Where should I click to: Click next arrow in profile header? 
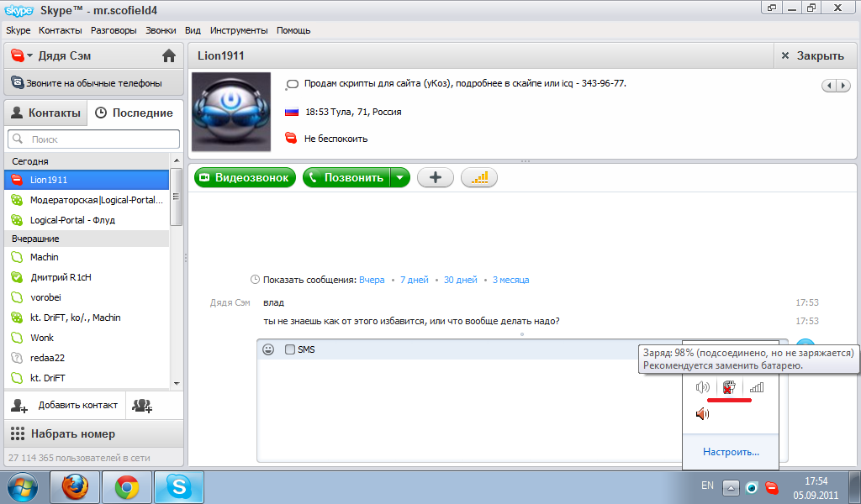tap(843, 86)
